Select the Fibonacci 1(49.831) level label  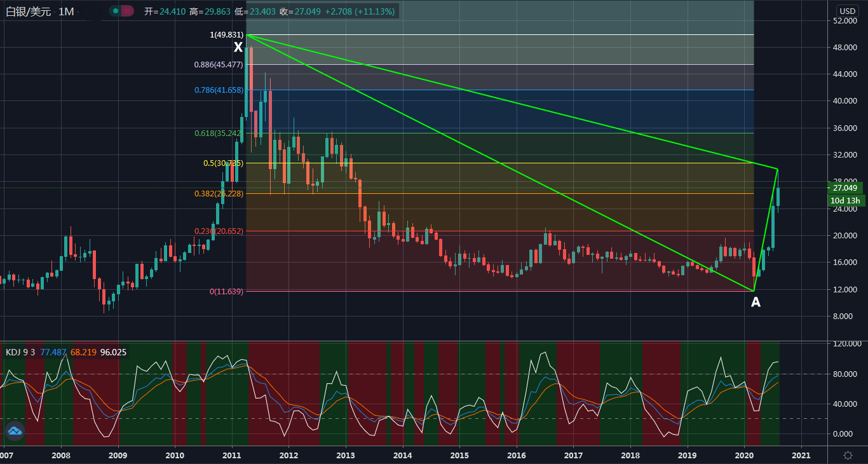[226, 35]
